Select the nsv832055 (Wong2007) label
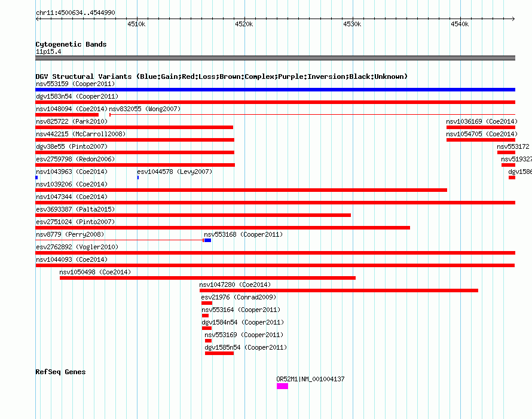The width and height of the screenshot is (532, 419). coord(145,109)
